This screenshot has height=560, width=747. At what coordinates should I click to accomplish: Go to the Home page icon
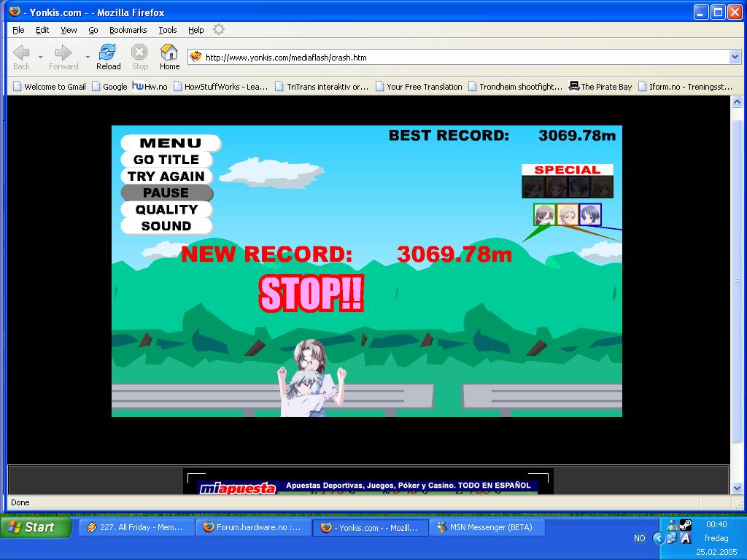169,57
